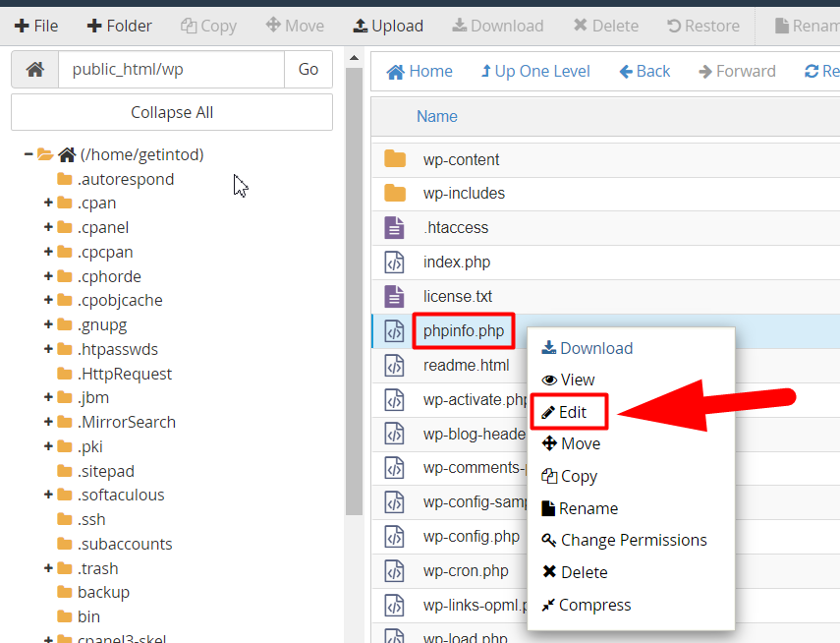Click the Back navigation link
This screenshot has width=840, height=643.
coord(645,72)
